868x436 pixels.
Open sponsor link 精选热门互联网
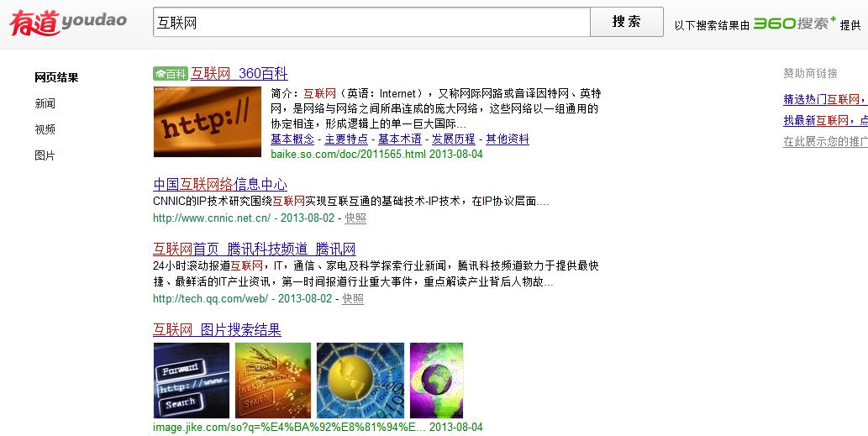point(825,100)
